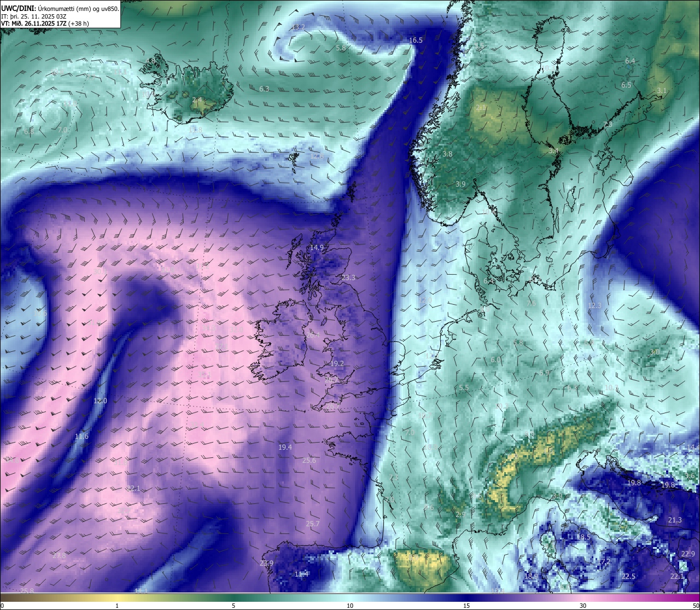The width and height of the screenshot is (700, 610).
Task: Click the 27.8 value at the lower left
Action: pyautogui.click(x=59, y=556)
